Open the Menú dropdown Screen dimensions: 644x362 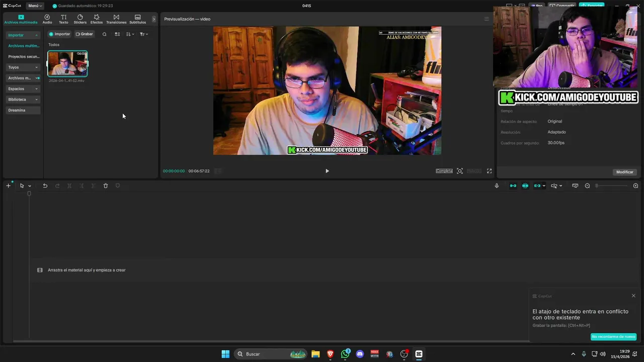point(35,6)
